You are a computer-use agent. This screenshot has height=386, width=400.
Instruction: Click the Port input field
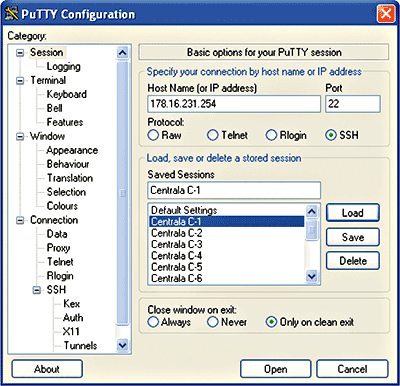353,104
